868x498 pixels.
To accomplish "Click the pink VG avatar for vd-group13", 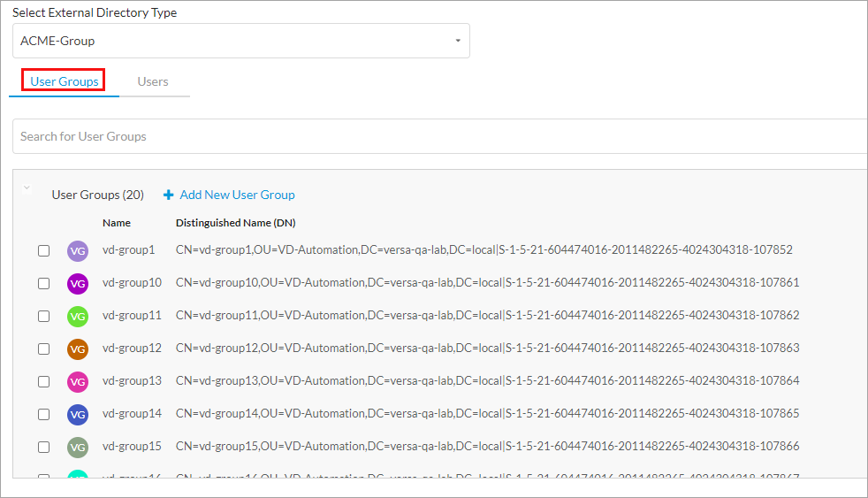I will click(78, 382).
